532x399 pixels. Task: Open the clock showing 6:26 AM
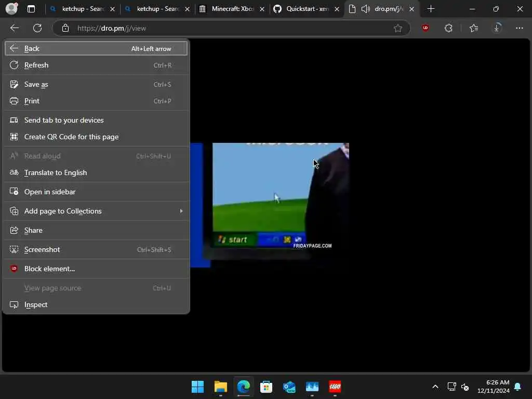click(494, 387)
